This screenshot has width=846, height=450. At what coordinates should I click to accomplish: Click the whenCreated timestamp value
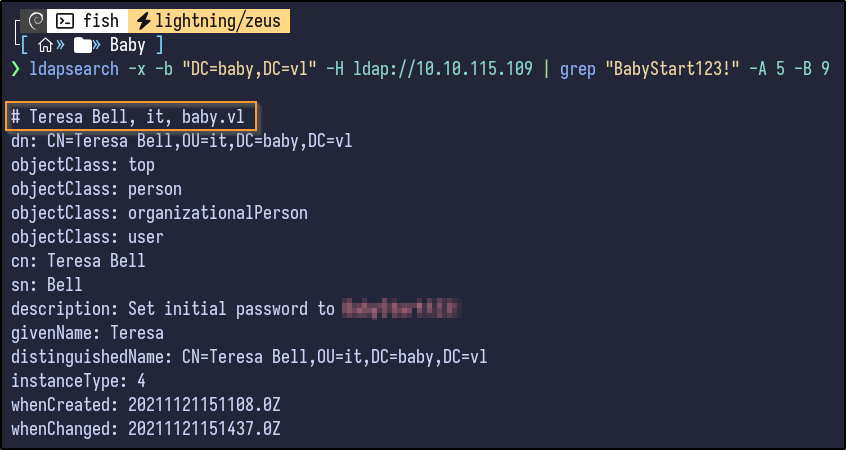[204, 405]
